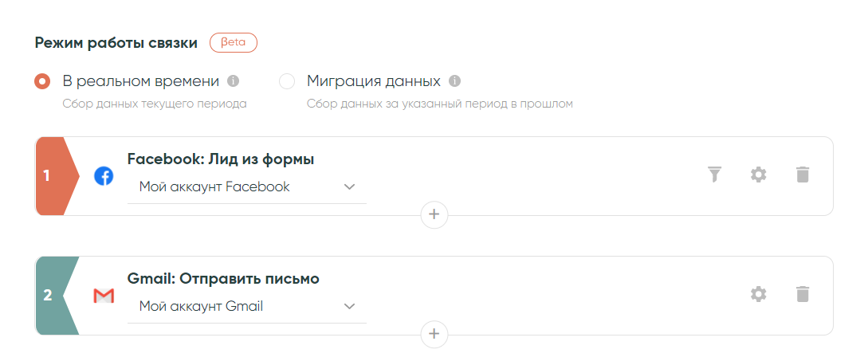Select «Миграция данных» radio option
Viewport: 868px width, 361px height.
[287, 81]
